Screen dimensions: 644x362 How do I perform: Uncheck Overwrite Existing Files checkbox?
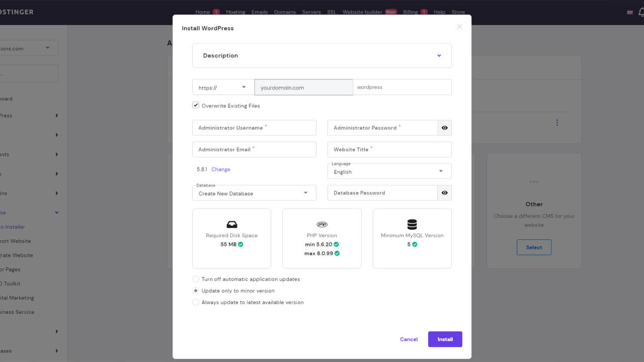(196, 106)
